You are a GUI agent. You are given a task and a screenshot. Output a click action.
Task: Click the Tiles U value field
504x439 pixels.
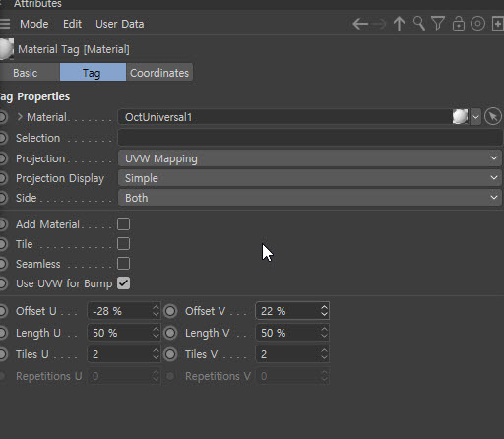coord(119,354)
